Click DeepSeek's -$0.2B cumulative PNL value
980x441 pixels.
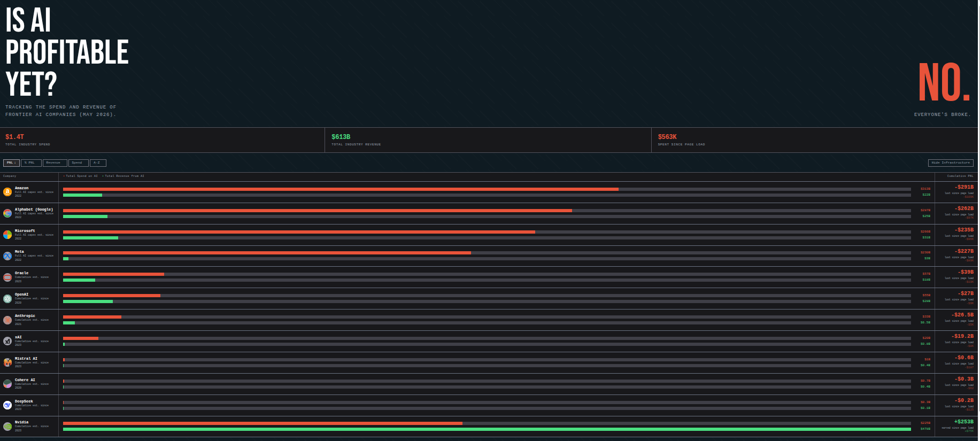(x=964, y=400)
